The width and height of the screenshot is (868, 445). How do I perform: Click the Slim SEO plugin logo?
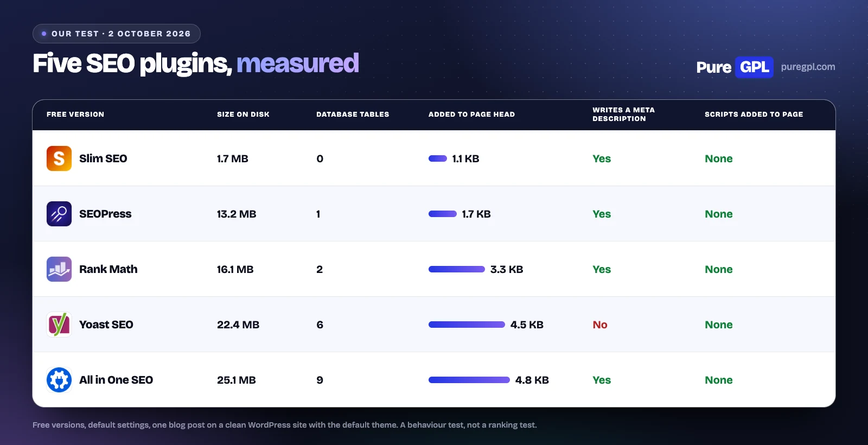pyautogui.click(x=59, y=158)
